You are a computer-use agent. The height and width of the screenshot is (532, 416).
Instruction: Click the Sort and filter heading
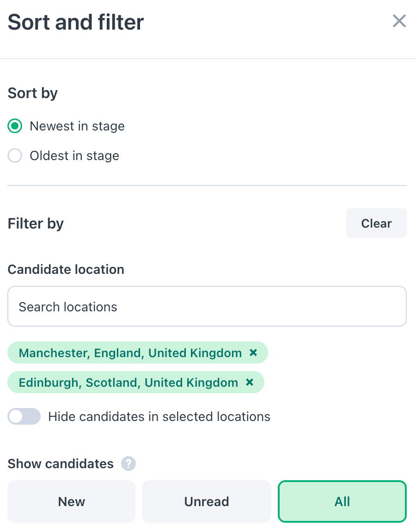pyautogui.click(x=76, y=22)
